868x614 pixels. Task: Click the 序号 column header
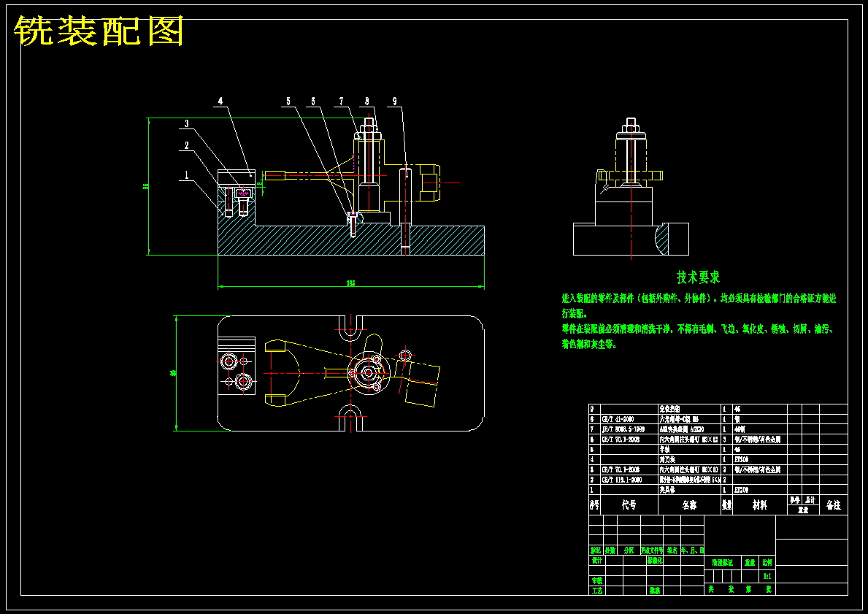[x=594, y=505]
